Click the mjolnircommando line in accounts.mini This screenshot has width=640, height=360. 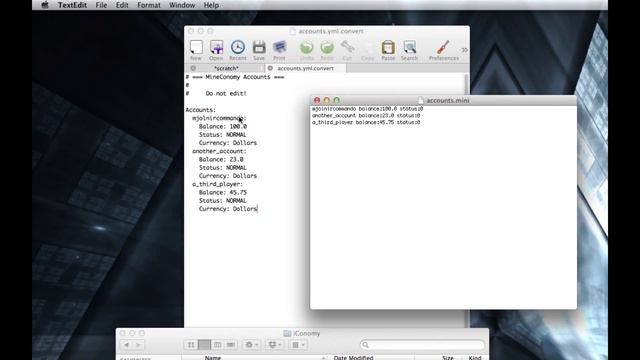pyautogui.click(x=367, y=109)
